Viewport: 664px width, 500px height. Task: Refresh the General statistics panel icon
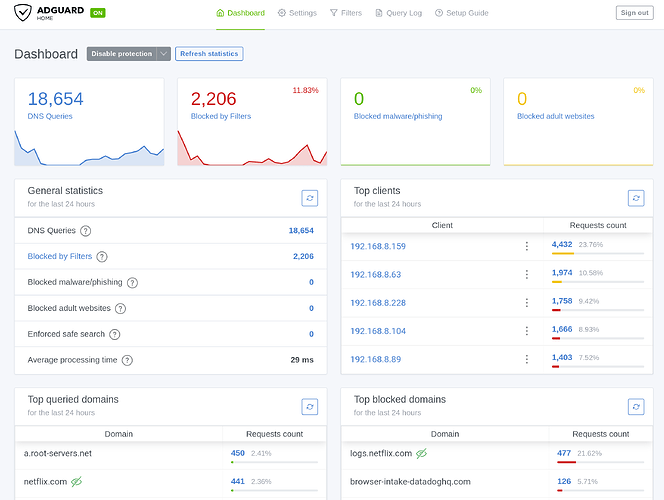point(310,198)
